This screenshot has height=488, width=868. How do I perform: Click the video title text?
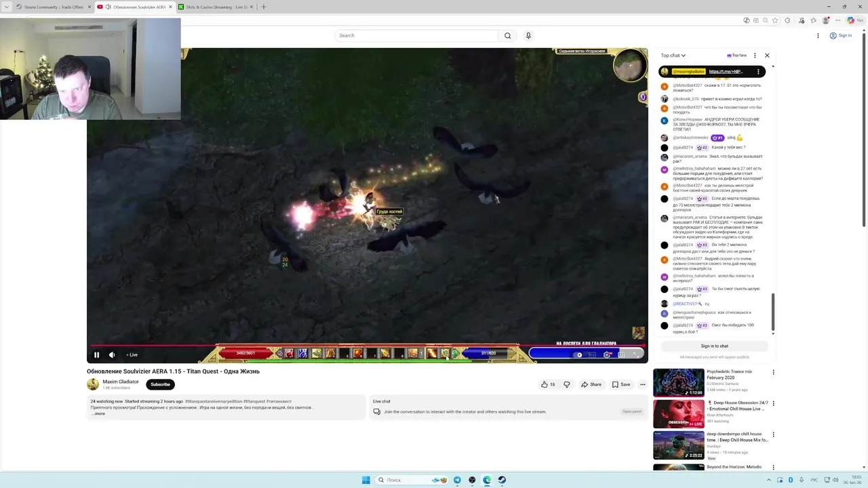173,371
